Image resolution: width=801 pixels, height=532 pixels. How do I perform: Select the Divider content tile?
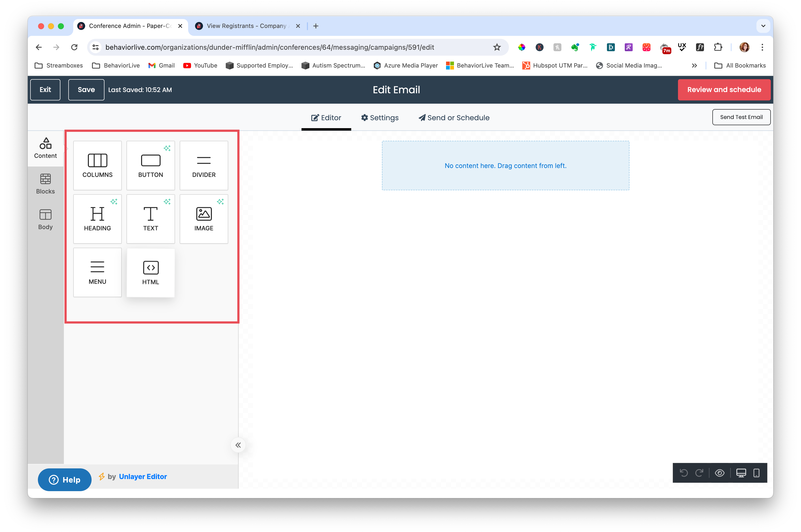[204, 165]
